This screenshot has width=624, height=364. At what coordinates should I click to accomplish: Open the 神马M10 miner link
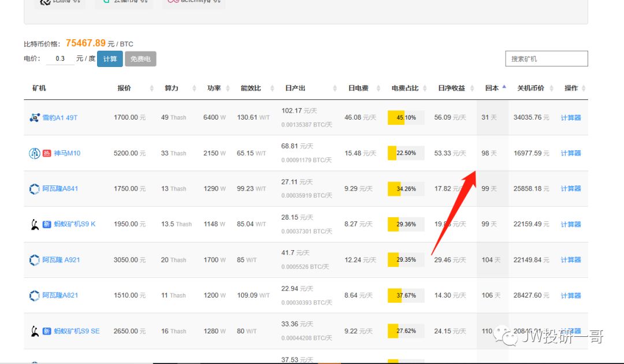pyautogui.click(x=67, y=153)
